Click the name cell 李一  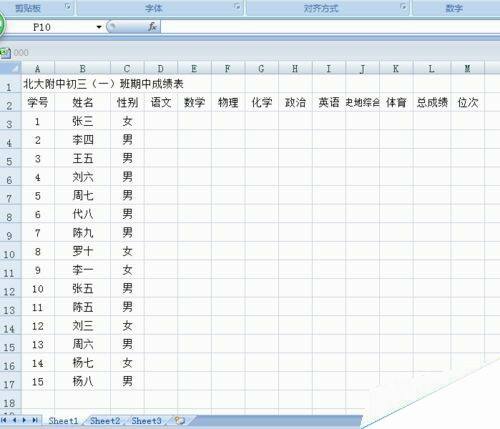click(83, 270)
